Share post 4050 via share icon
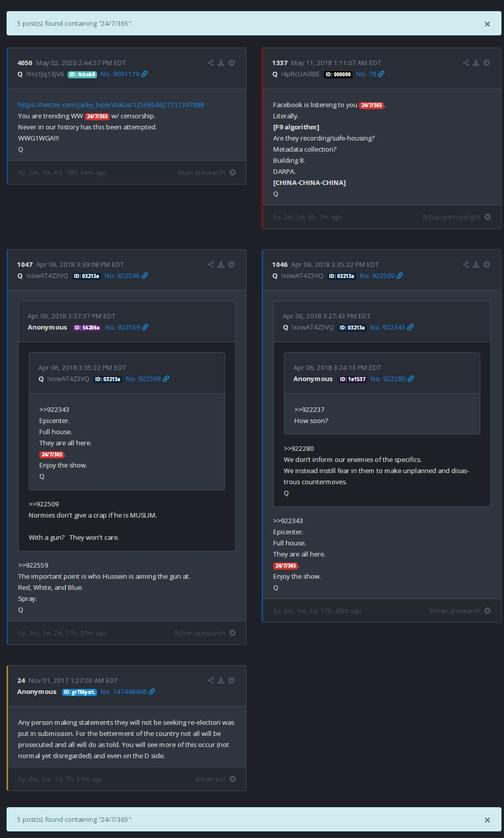 click(x=211, y=63)
